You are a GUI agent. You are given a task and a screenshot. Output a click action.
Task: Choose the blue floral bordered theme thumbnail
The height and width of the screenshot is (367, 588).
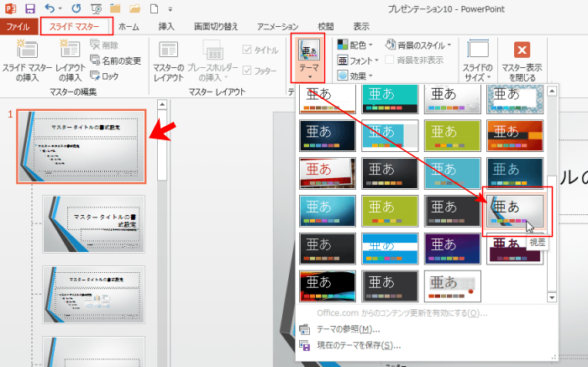(x=515, y=98)
